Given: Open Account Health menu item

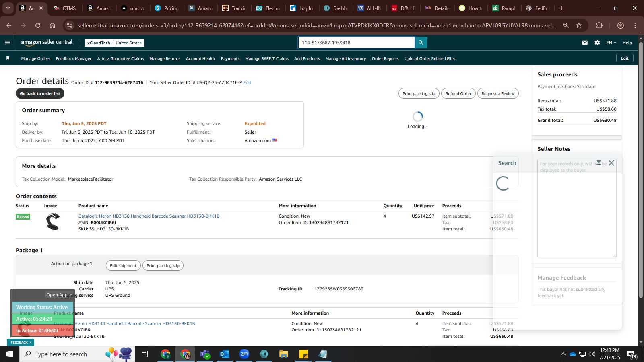Looking at the screenshot, I should click(x=200, y=59).
